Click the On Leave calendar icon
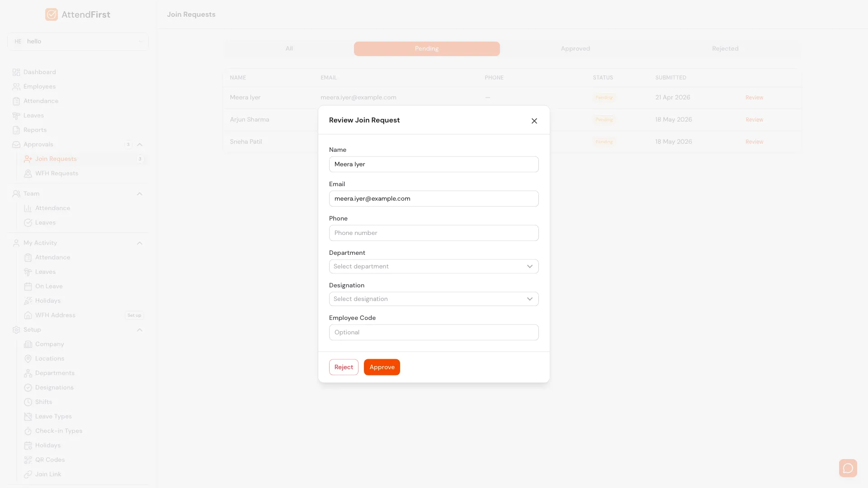The width and height of the screenshot is (868, 488). (x=28, y=286)
